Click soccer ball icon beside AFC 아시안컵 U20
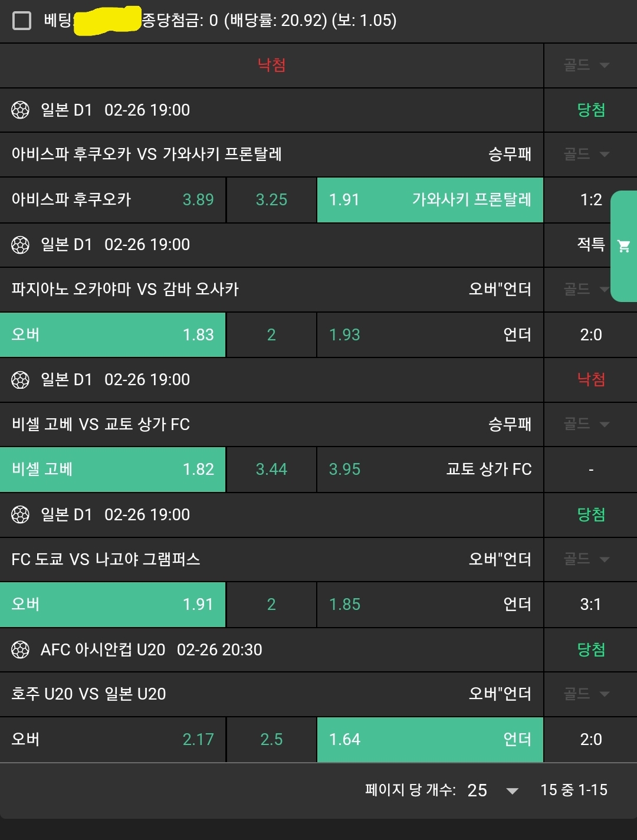This screenshot has height=840, width=637. click(x=20, y=650)
